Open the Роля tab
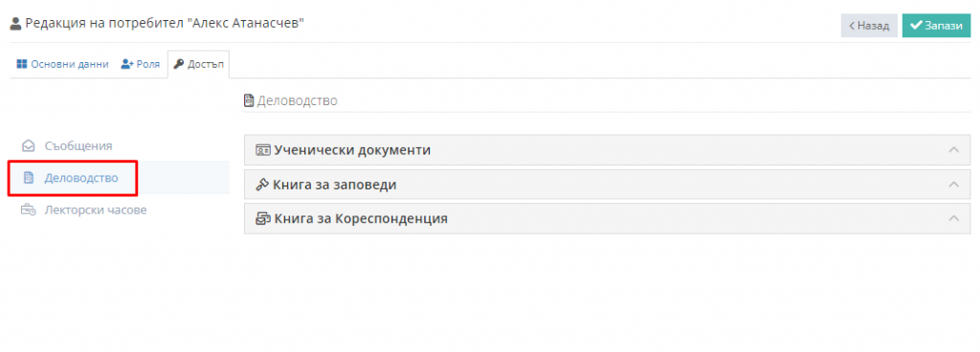 click(141, 64)
